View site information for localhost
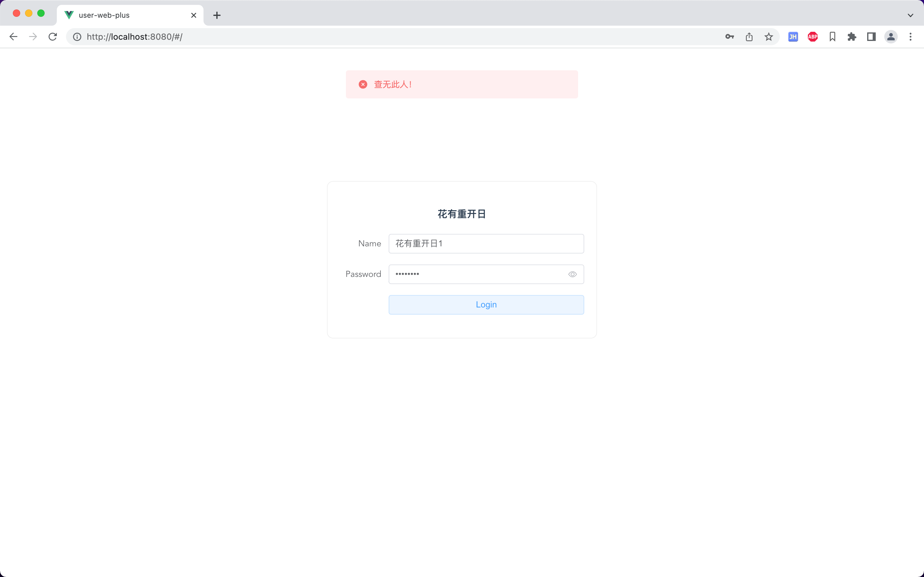Image resolution: width=924 pixels, height=577 pixels. click(x=77, y=37)
